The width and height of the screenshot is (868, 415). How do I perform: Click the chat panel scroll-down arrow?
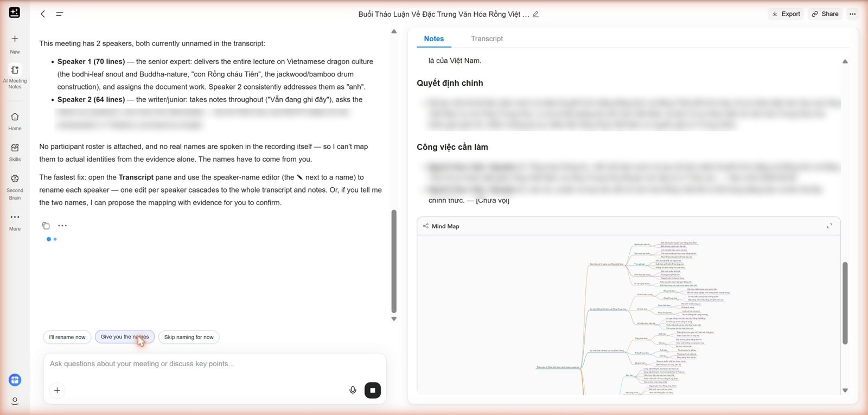pyautogui.click(x=394, y=319)
